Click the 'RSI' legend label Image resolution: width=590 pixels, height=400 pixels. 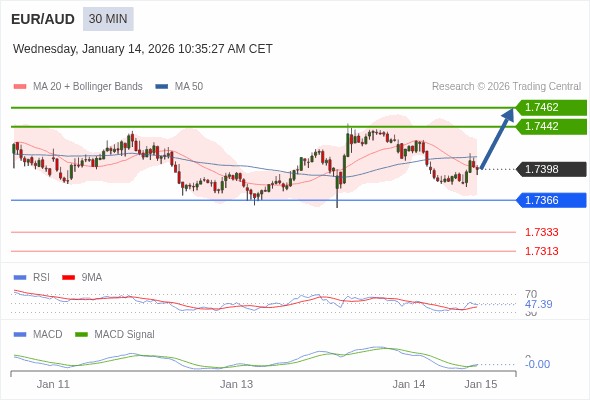click(41, 278)
